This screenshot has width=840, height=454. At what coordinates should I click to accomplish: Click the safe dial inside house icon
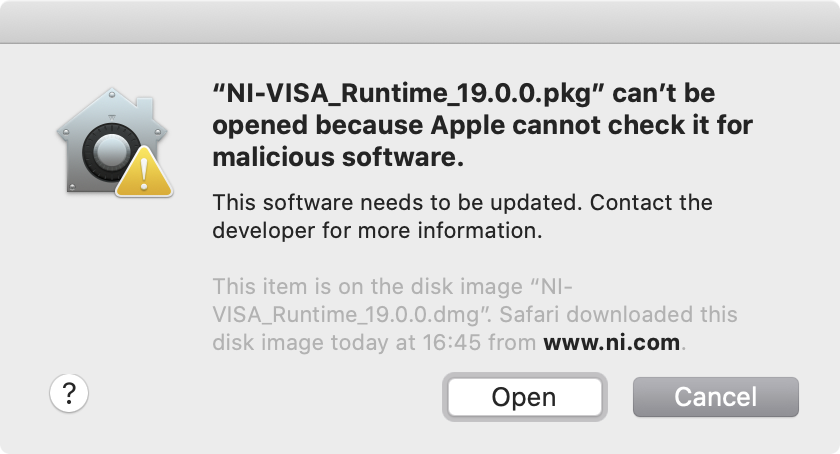pyautogui.click(x=111, y=152)
